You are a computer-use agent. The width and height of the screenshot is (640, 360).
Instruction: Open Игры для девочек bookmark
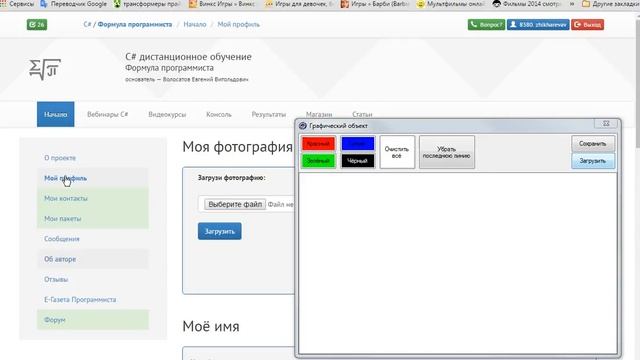300,4
